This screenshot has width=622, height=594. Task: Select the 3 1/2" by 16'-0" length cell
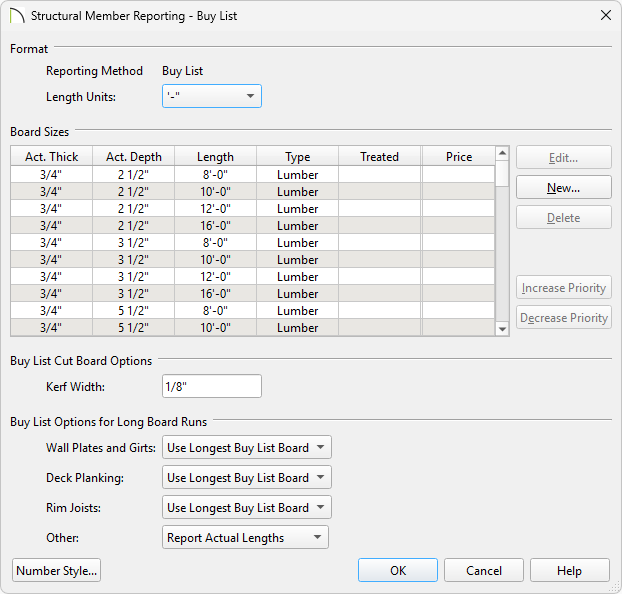click(x=215, y=294)
